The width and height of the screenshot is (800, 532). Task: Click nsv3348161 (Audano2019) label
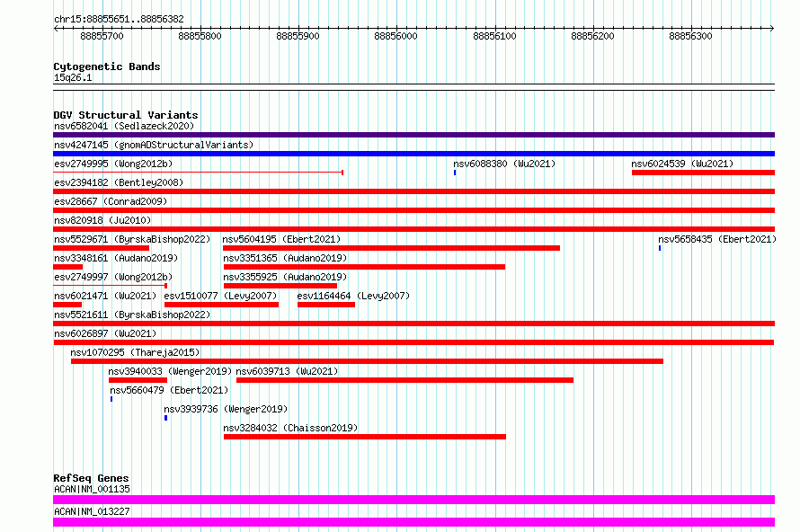click(116, 258)
